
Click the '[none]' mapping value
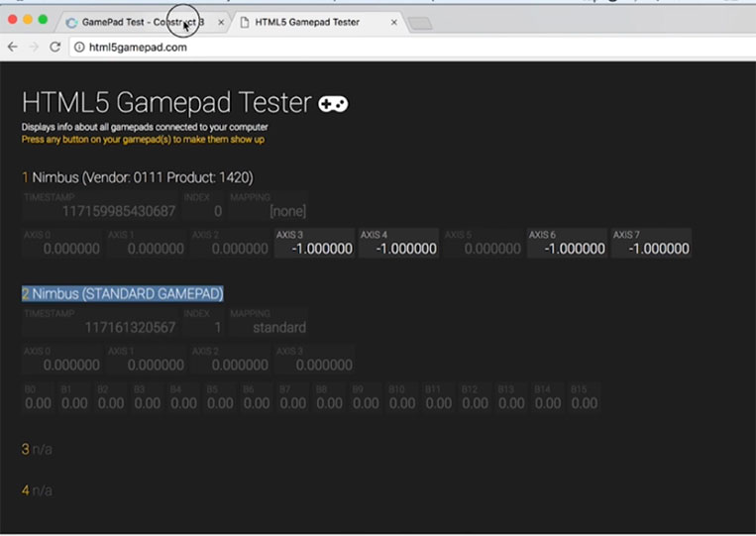(288, 211)
